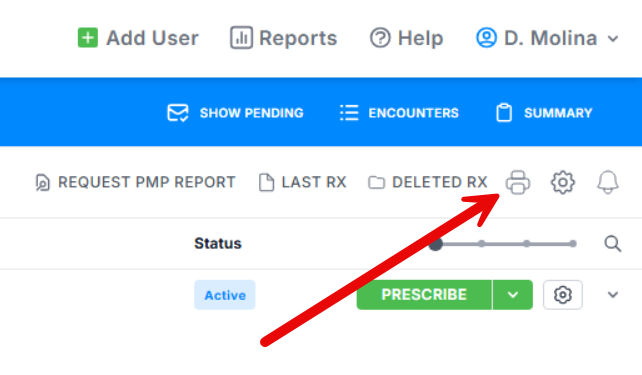The height and width of the screenshot is (375, 642).
Task: Open the Help menu item
Action: (x=406, y=38)
